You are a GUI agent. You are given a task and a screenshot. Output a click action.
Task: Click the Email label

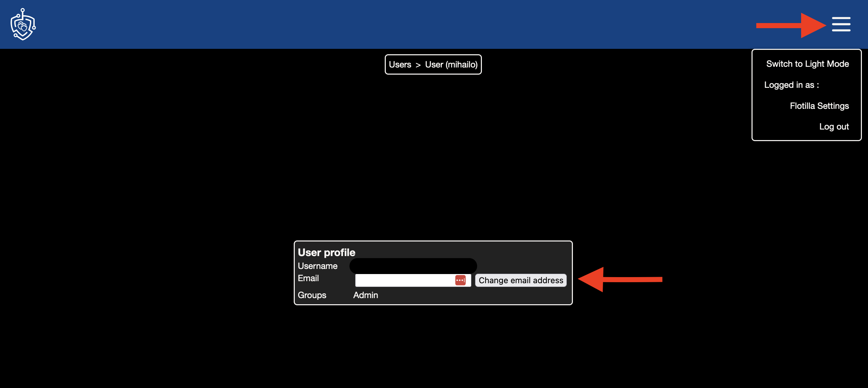[308, 278]
